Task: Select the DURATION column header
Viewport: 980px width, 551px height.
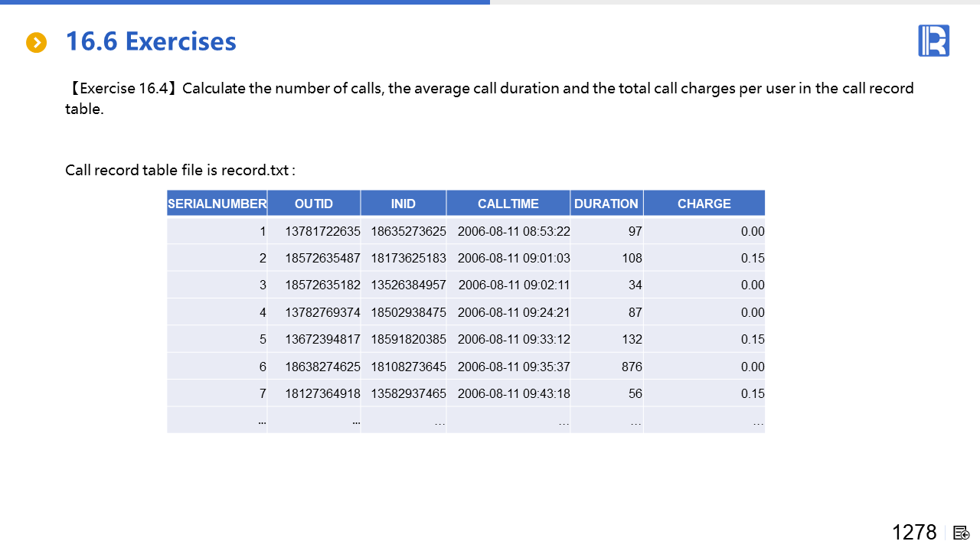Action: click(606, 204)
